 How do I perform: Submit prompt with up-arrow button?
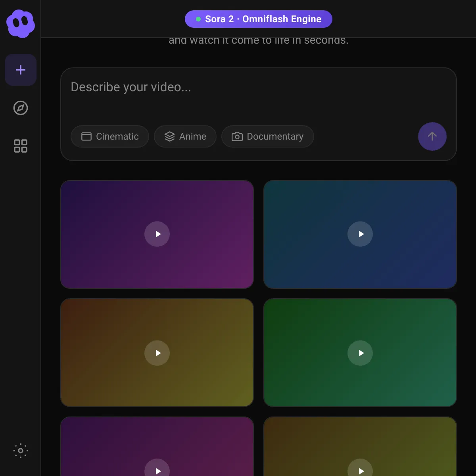point(432,136)
